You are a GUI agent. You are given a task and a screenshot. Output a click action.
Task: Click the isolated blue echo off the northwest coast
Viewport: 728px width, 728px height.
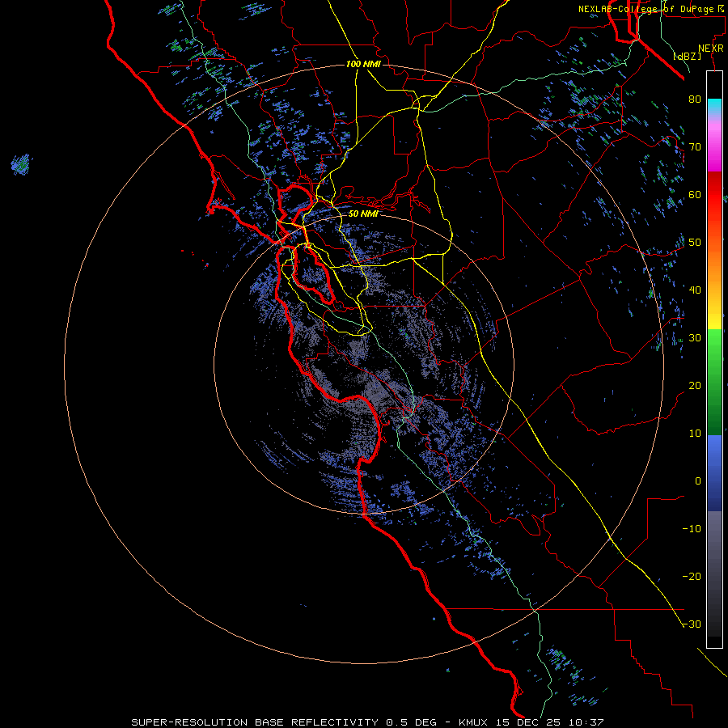tap(21, 164)
